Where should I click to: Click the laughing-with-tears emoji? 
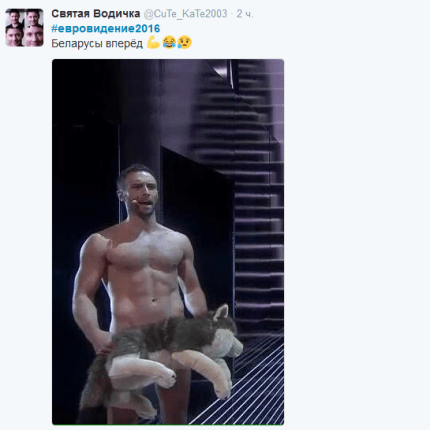[169, 42]
